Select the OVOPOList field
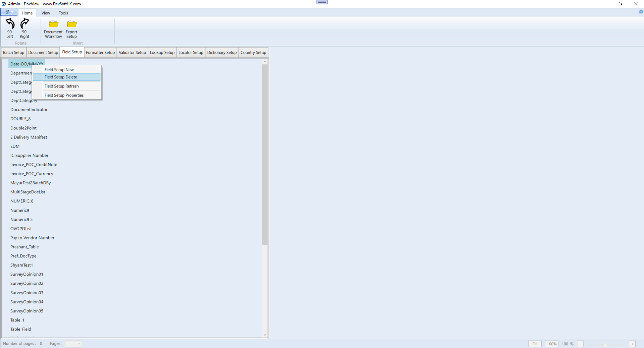The image size is (644, 348). tap(21, 229)
